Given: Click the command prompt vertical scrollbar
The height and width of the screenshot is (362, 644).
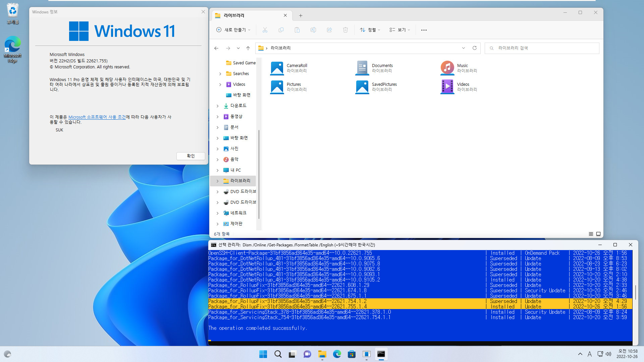Looking at the screenshot, I should pyautogui.click(x=635, y=293).
